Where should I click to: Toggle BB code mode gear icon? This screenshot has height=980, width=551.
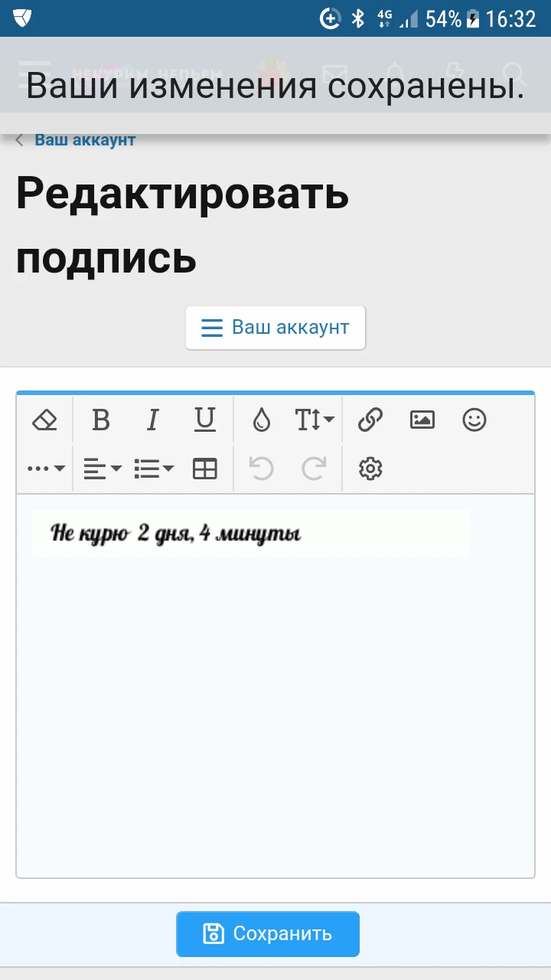click(x=370, y=469)
